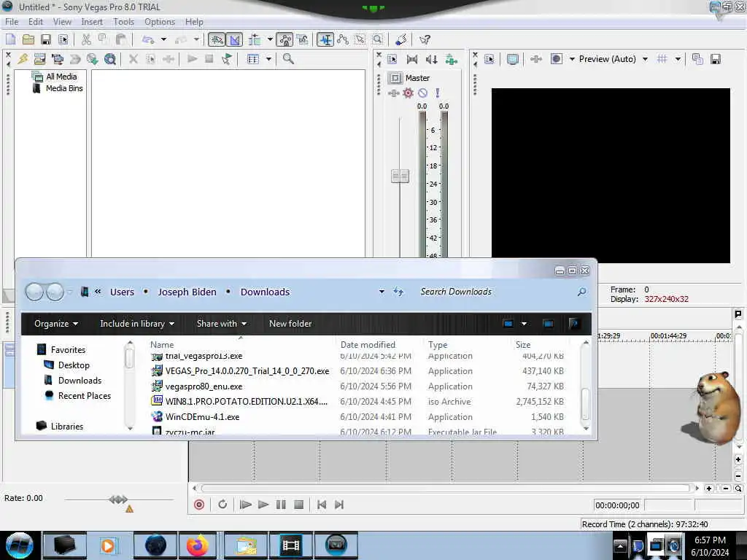The height and width of the screenshot is (560, 747).
Task: Toggle Auto Preview in Project Media toolbar
Action: 226,59
